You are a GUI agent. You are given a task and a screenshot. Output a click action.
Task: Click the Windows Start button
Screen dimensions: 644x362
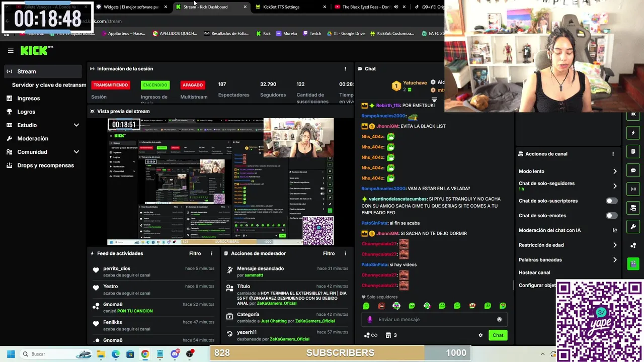(11, 354)
